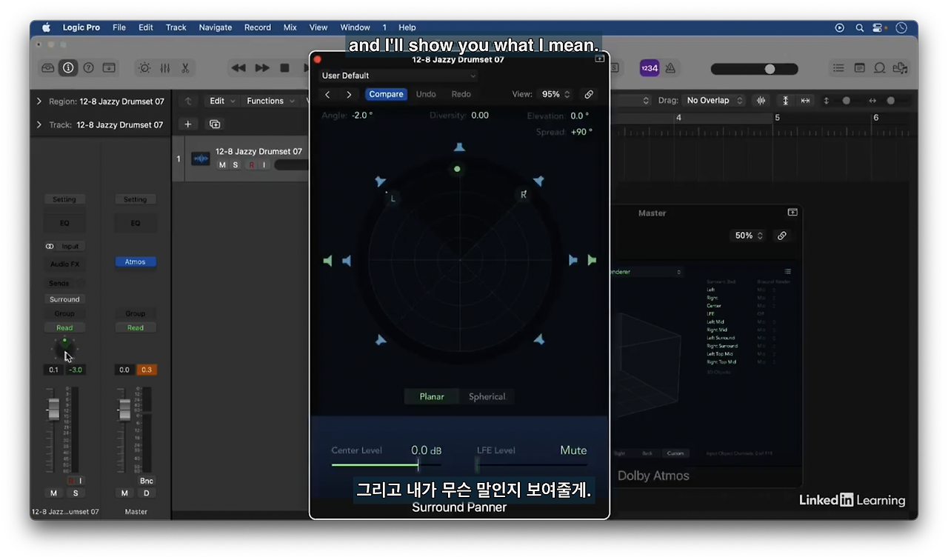
Task: Click the right surround green speaker icon
Action: (592, 260)
